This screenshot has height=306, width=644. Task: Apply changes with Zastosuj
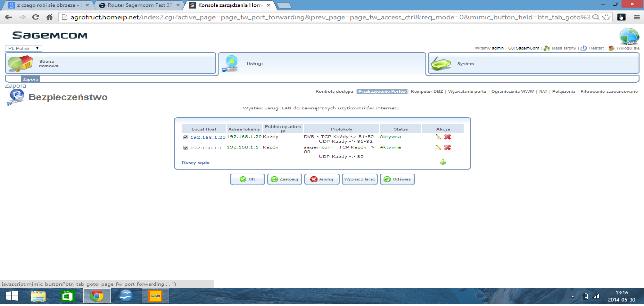click(285, 179)
